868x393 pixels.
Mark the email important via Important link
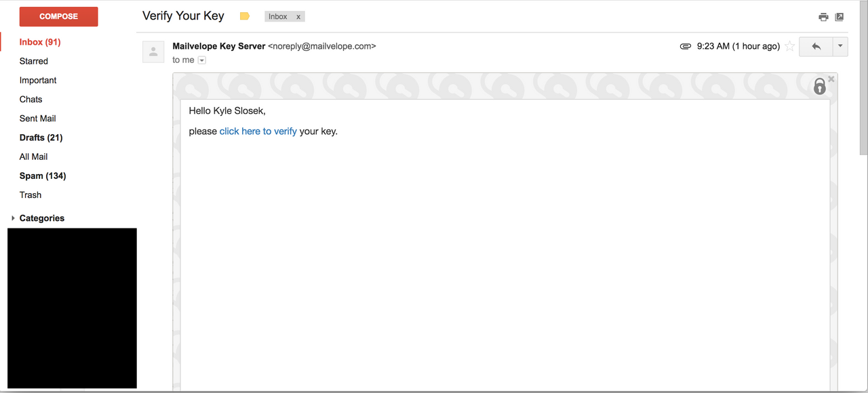[x=37, y=80]
